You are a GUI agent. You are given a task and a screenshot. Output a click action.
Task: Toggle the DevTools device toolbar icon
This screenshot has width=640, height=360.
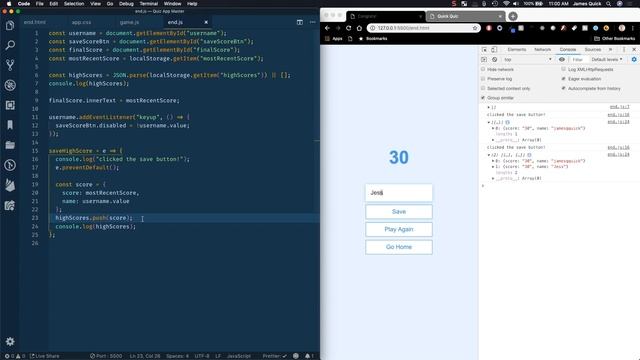coord(494,49)
